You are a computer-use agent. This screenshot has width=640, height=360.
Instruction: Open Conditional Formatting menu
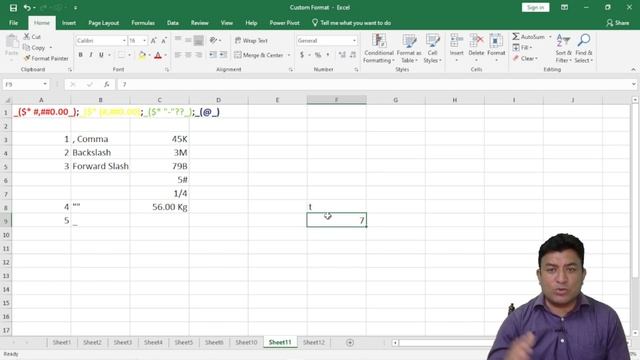379,49
